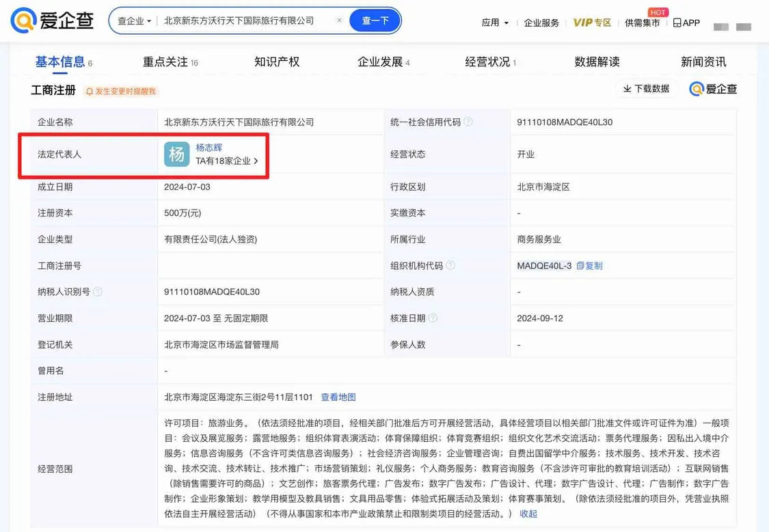Open 查看地图 for registered address
Screen dimensions: 769x532
[338, 397]
